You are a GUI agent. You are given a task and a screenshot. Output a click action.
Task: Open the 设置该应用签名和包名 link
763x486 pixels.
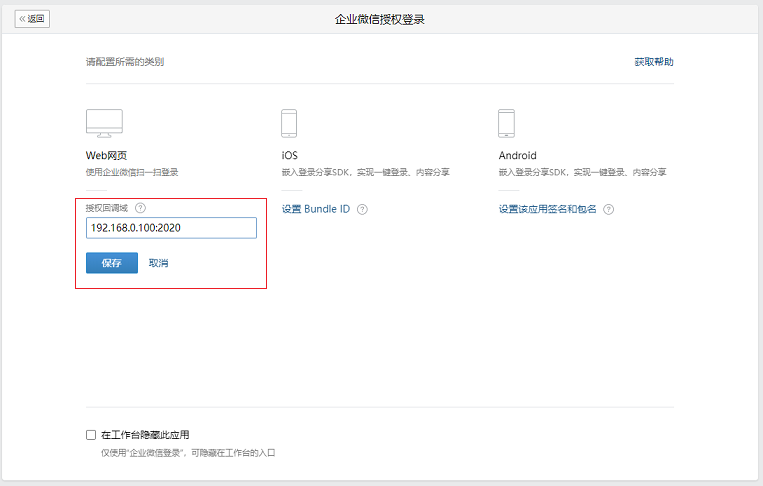(547, 210)
